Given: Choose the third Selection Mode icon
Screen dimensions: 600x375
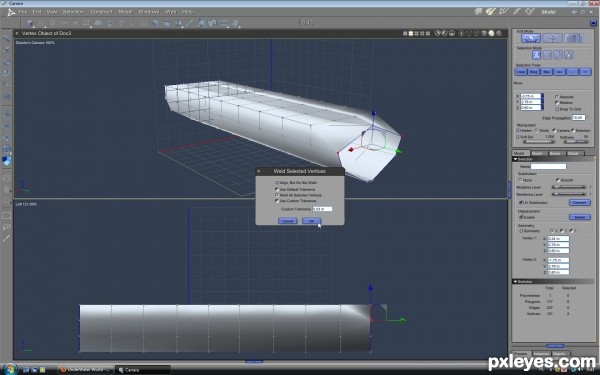Looking at the screenshot, I should [558, 55].
